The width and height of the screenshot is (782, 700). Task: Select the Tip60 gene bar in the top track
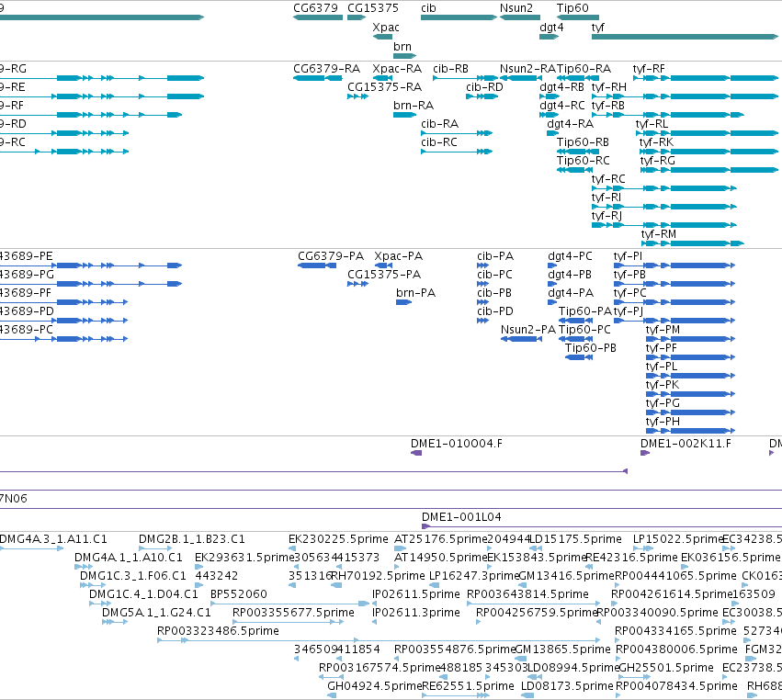click(x=578, y=17)
